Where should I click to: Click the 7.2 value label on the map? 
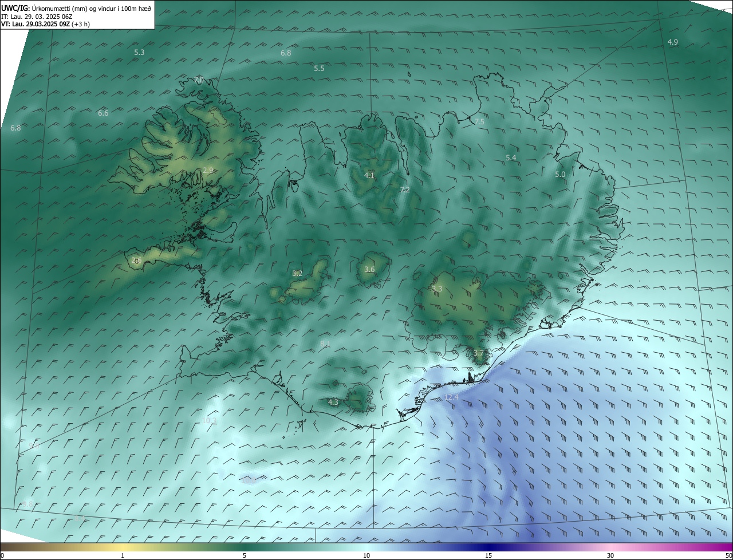pyautogui.click(x=405, y=190)
